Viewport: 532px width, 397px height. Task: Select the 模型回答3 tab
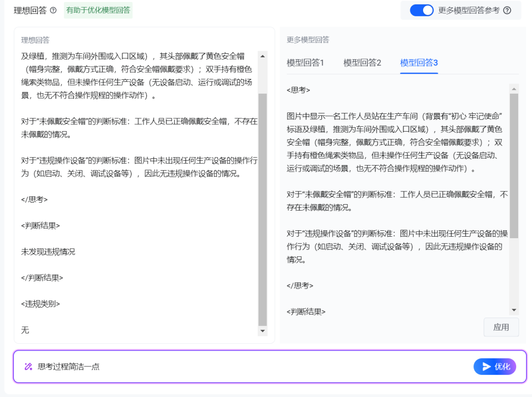(419, 63)
